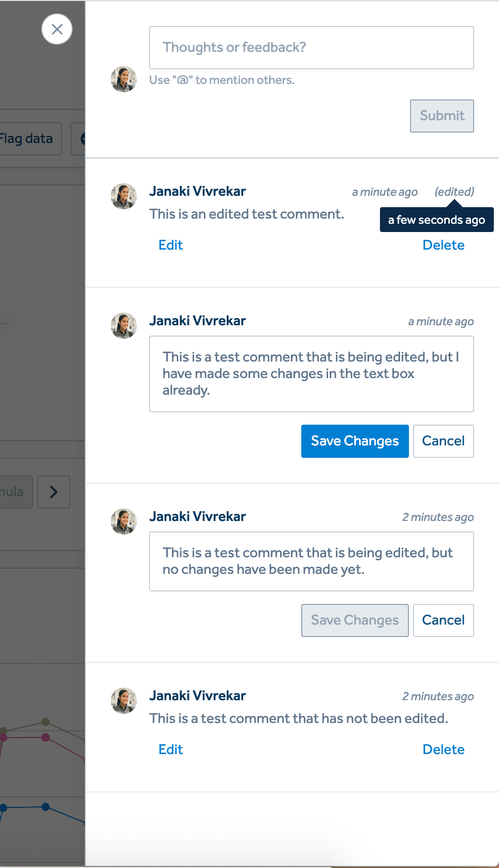Click the right chevron arrow button
This screenshot has height=868, width=499.
tap(54, 492)
